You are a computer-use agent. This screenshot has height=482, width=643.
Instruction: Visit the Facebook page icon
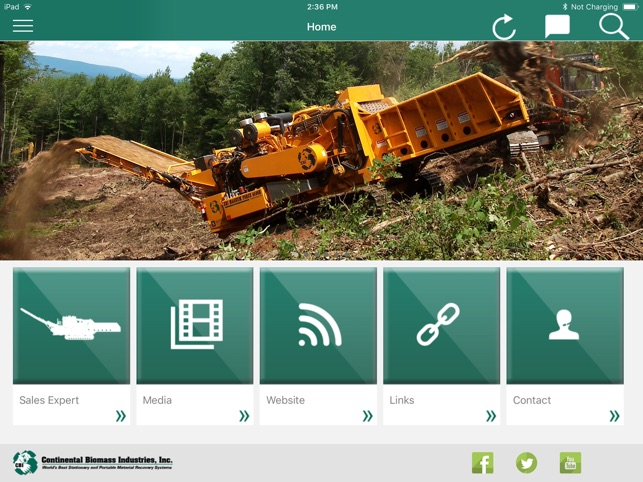click(x=482, y=463)
